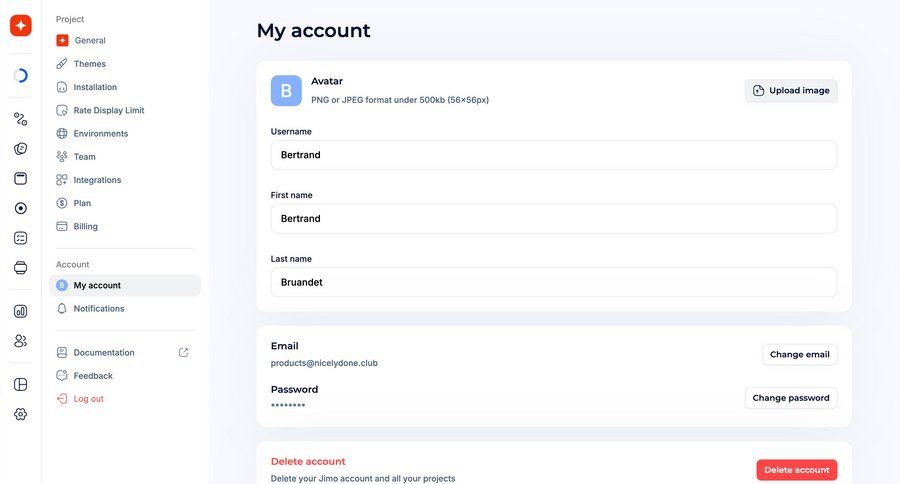Click the Upload image button
The width and height of the screenshot is (900, 484).
(x=791, y=91)
